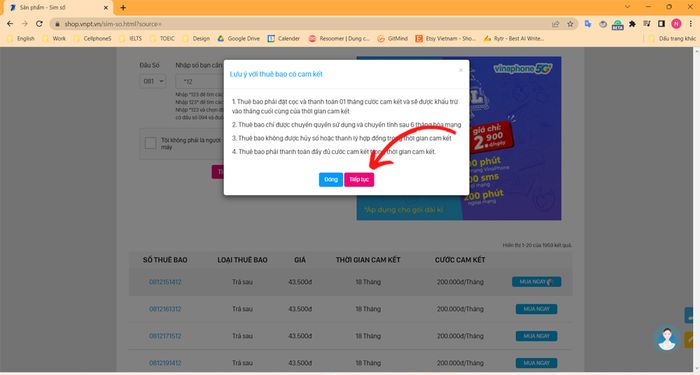700x375 pixels.
Task: Open a new browser tab
Action: pos(123,8)
